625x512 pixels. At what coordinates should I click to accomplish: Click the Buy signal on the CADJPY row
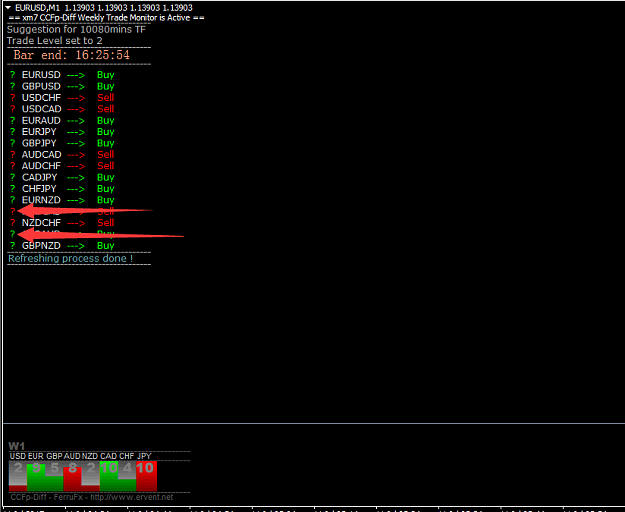106,178
